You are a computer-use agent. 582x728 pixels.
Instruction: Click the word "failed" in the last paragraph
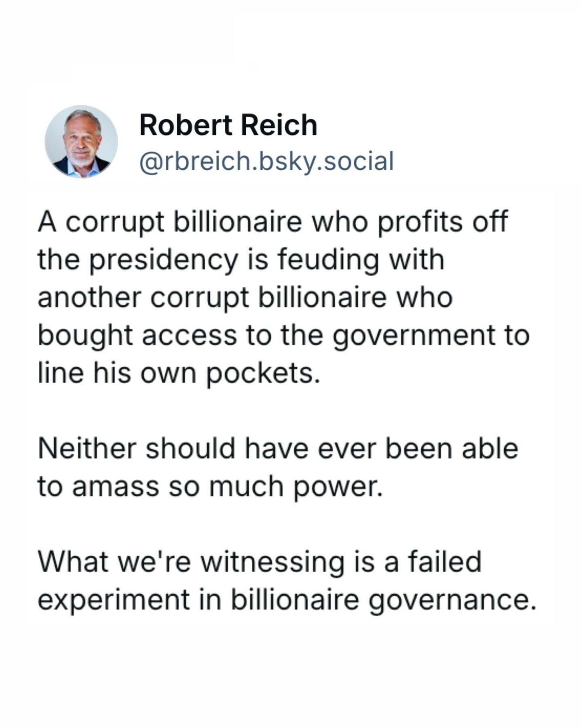(x=445, y=562)
